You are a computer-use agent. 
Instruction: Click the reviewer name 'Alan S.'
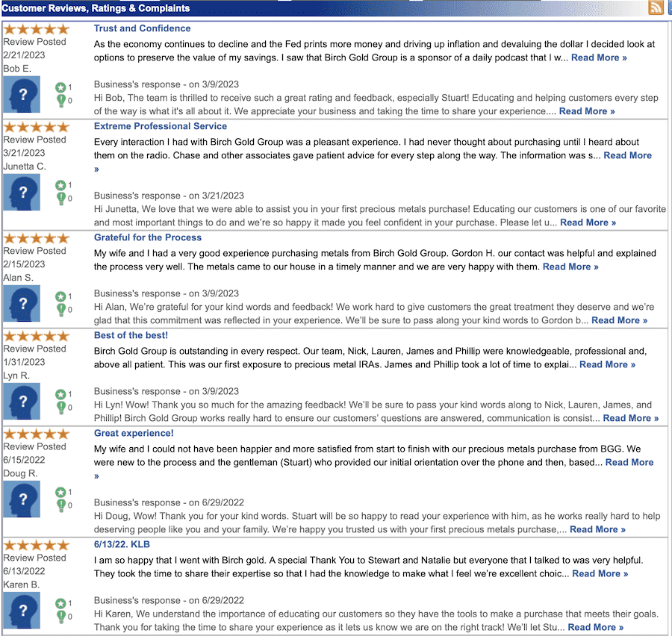(18, 278)
